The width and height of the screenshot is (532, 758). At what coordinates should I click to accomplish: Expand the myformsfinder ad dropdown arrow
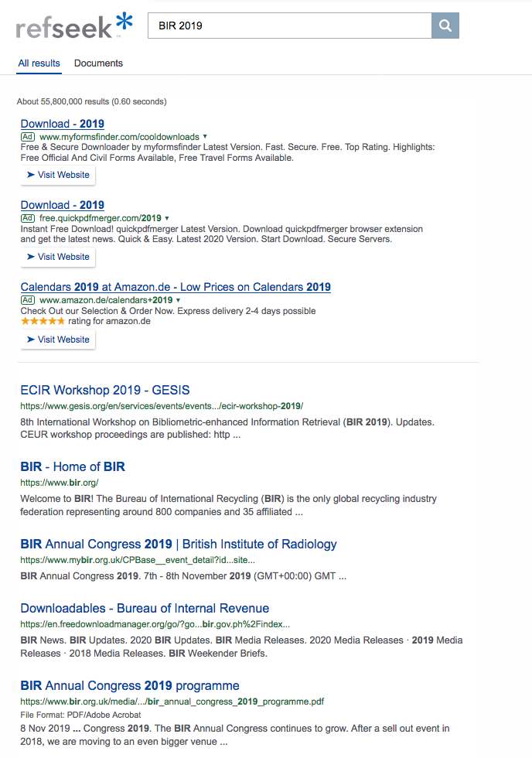pos(205,137)
